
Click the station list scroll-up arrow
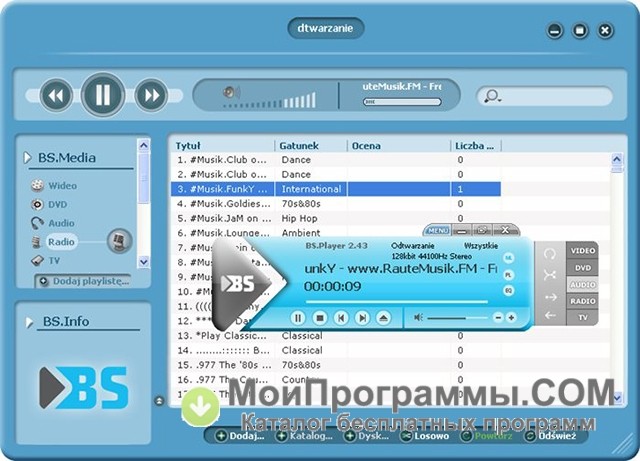click(x=617, y=159)
